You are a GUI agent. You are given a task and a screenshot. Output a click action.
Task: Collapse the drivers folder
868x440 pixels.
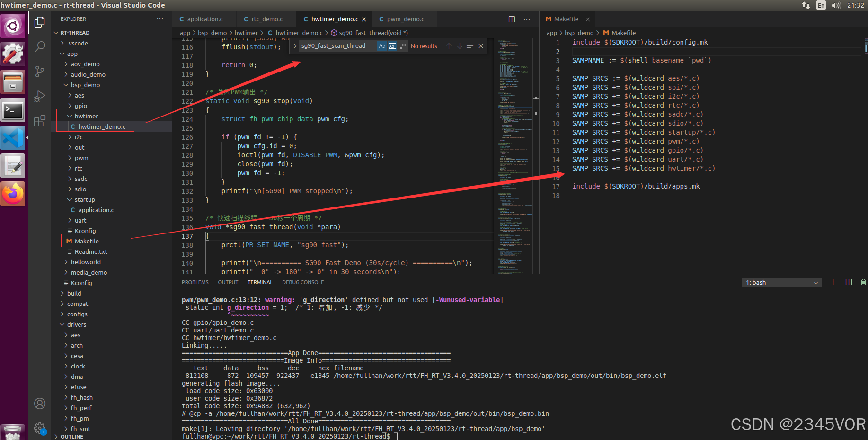[x=112, y=324]
